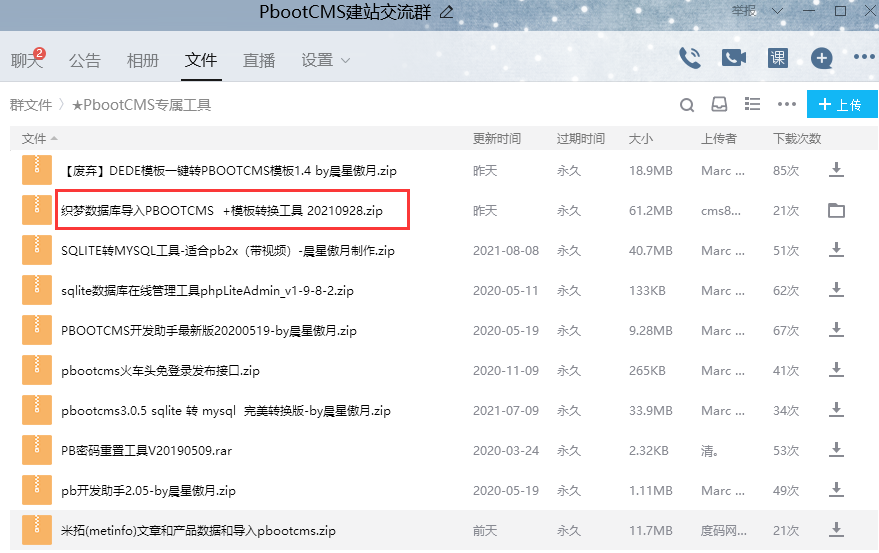Click uploader 清。 in the PB密码重置 row
Viewport: 879px width, 553px height.
[709, 450]
